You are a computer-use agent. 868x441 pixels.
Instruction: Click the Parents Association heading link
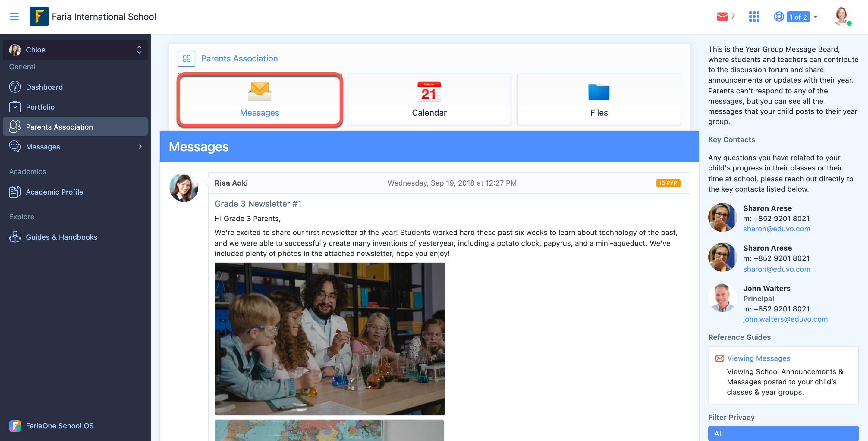tap(239, 59)
